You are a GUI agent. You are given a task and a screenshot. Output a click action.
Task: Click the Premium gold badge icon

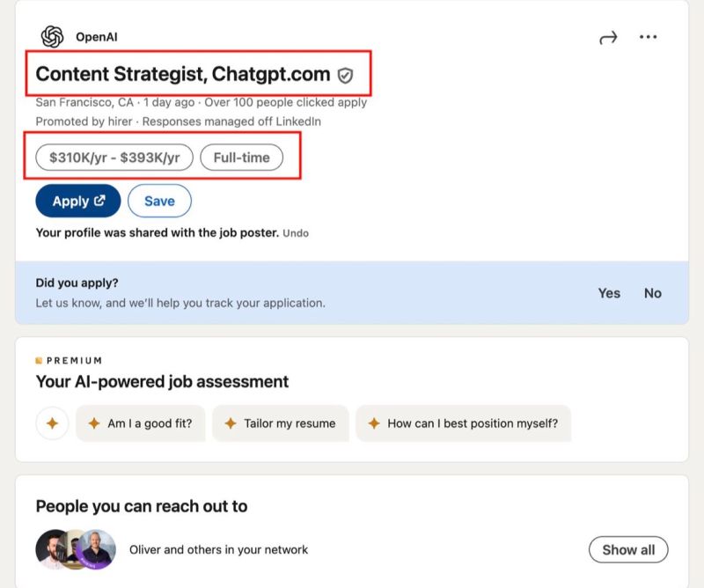point(40,360)
